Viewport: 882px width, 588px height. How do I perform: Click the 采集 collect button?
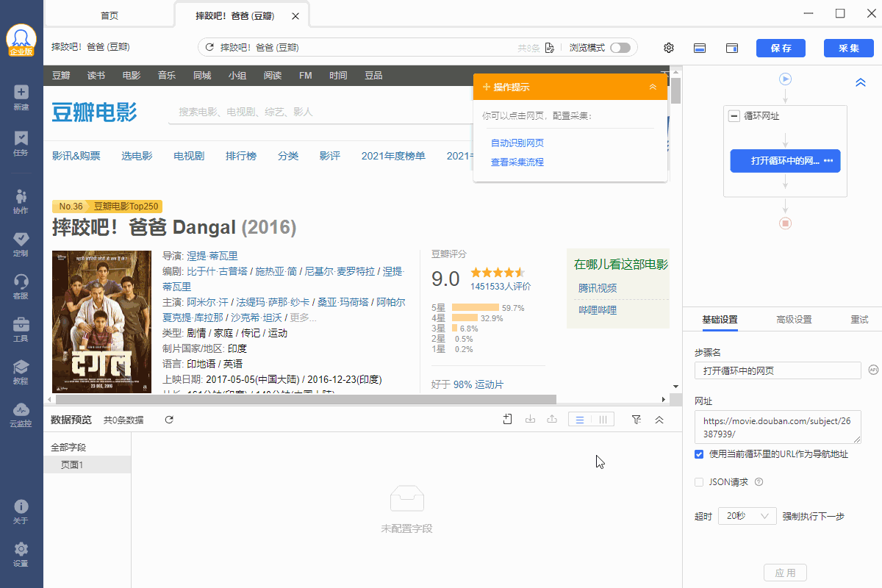[849, 48]
